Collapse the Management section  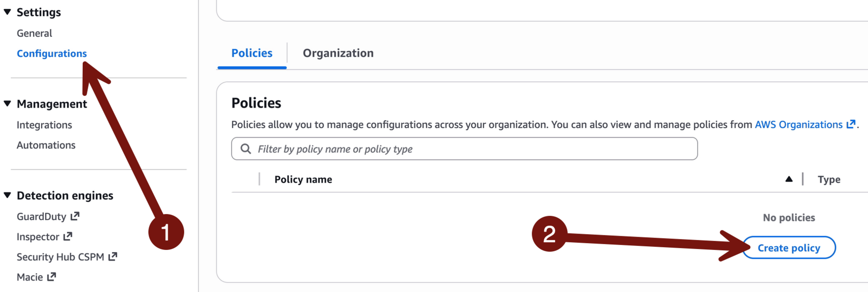[8, 104]
